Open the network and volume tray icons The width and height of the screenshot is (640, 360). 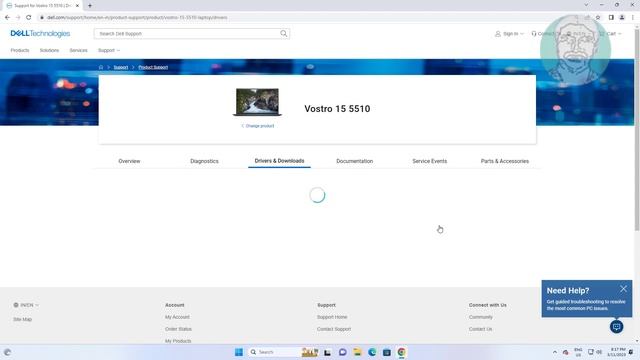595,352
